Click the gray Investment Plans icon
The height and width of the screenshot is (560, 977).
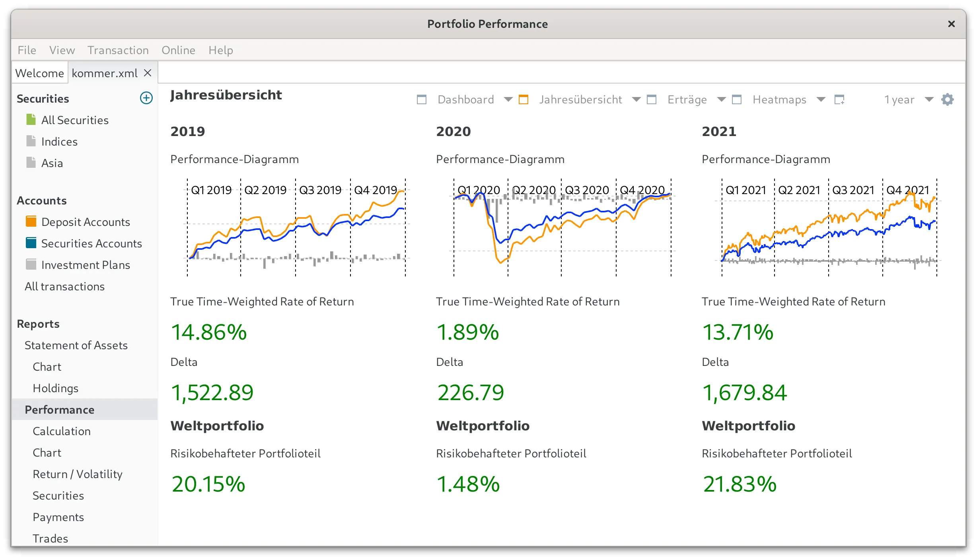(31, 264)
